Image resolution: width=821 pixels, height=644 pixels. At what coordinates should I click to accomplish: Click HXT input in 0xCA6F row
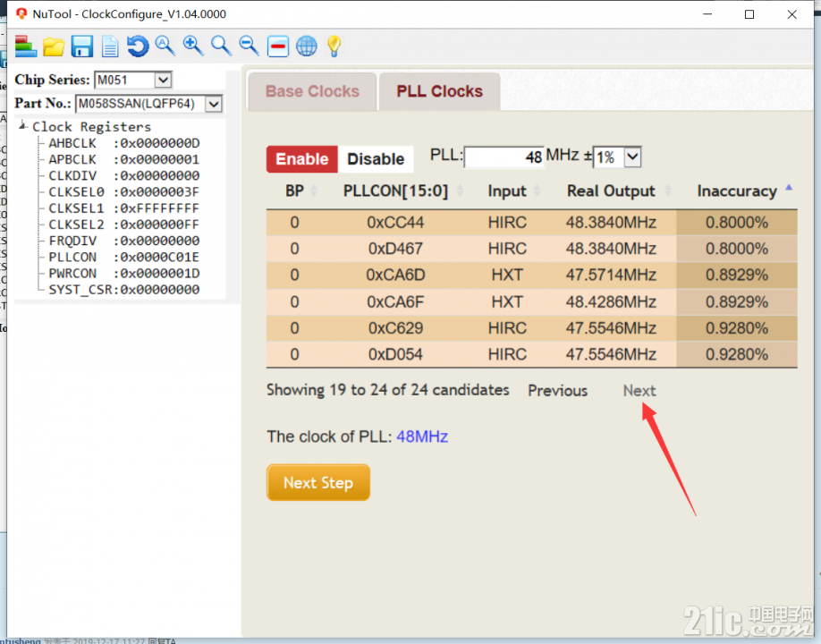[x=507, y=302]
